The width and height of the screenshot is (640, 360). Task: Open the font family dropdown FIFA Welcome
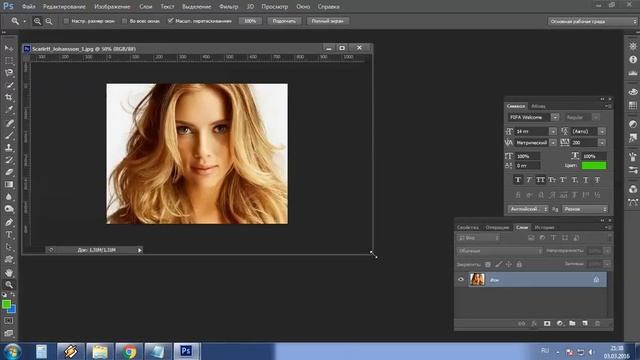click(555, 117)
